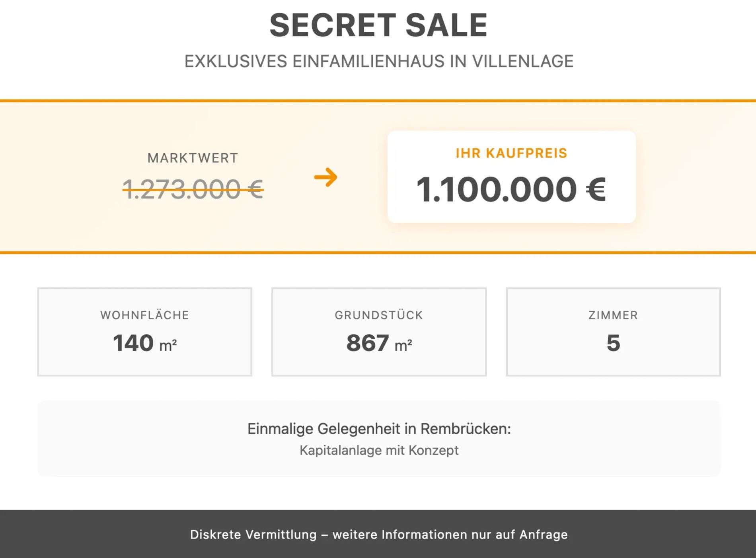The width and height of the screenshot is (756, 558).
Task: Click the subtitle Exklusives Einfamilienhaus in Villenlage
Action: [x=379, y=61]
